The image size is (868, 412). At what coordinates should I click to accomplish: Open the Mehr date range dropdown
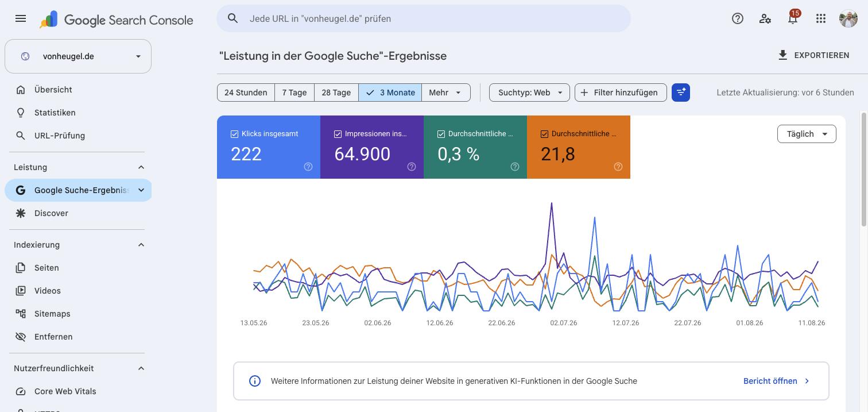pyautogui.click(x=446, y=93)
